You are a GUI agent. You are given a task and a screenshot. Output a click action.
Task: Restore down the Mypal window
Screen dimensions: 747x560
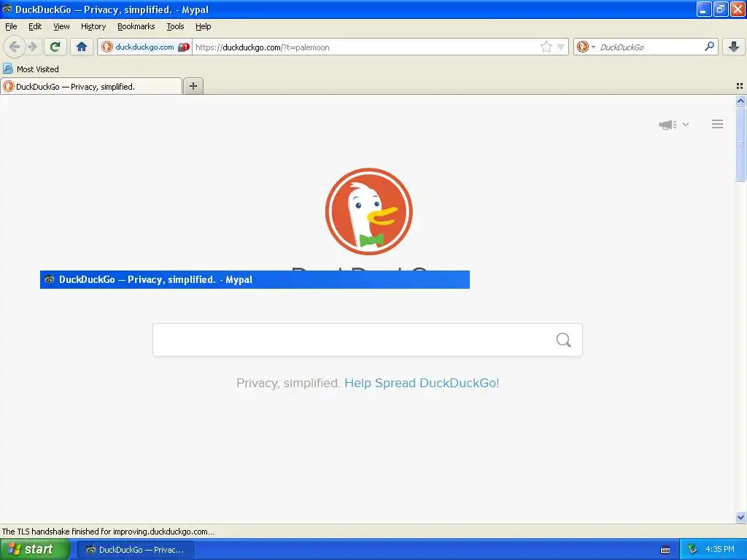(720, 9)
